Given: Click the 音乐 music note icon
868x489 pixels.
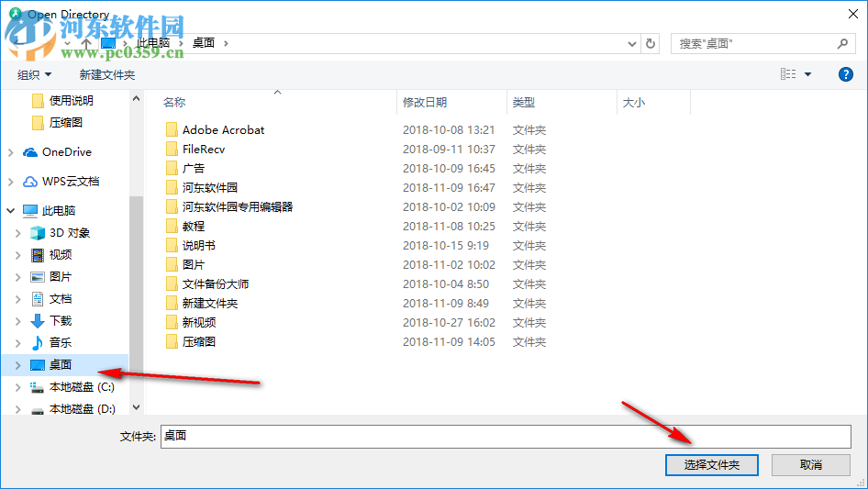Looking at the screenshot, I should [37, 343].
